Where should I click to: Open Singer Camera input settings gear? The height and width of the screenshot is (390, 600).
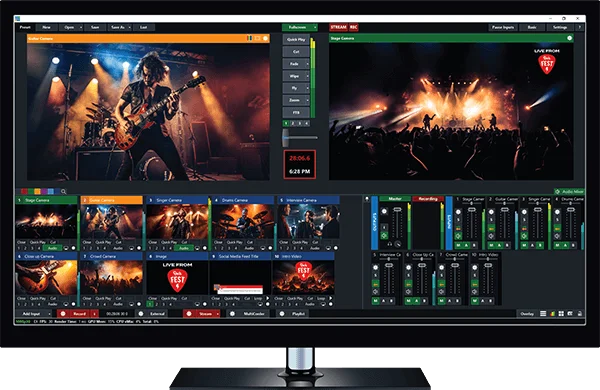[x=205, y=248]
